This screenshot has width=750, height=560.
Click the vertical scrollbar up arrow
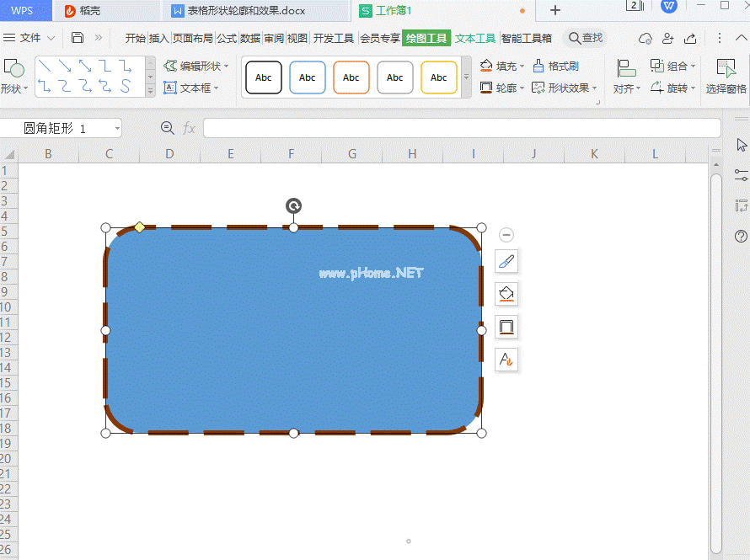[x=716, y=165]
